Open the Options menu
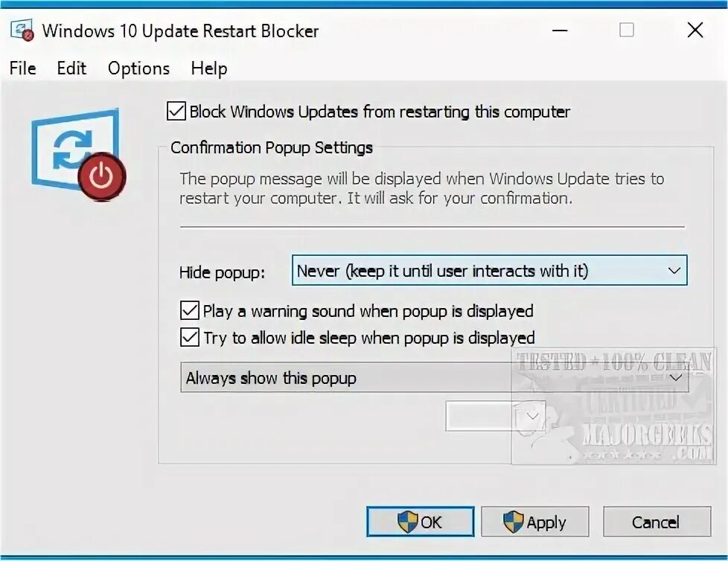This screenshot has width=728, height=561. (138, 68)
